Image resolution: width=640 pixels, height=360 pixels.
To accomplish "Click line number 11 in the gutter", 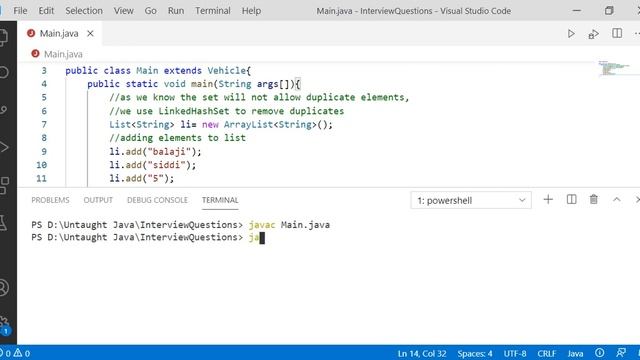I will click(x=41, y=178).
